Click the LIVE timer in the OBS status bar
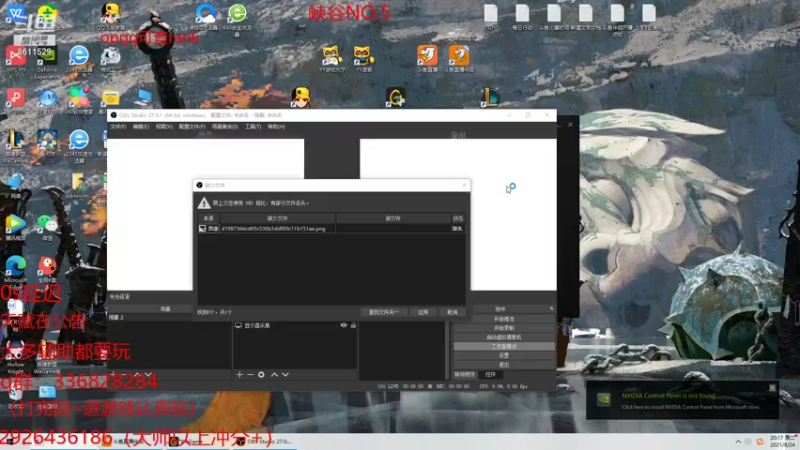The height and width of the screenshot is (450, 800). 401,386
